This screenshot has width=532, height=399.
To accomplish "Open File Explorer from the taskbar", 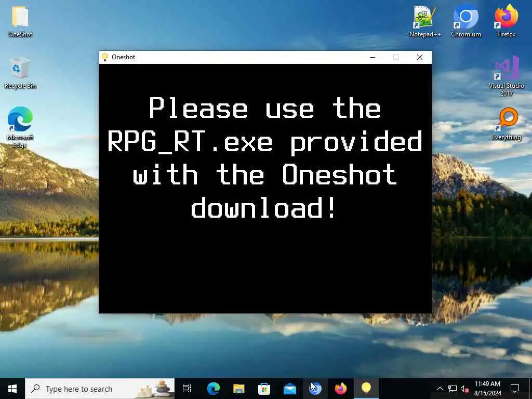I will pos(239,389).
